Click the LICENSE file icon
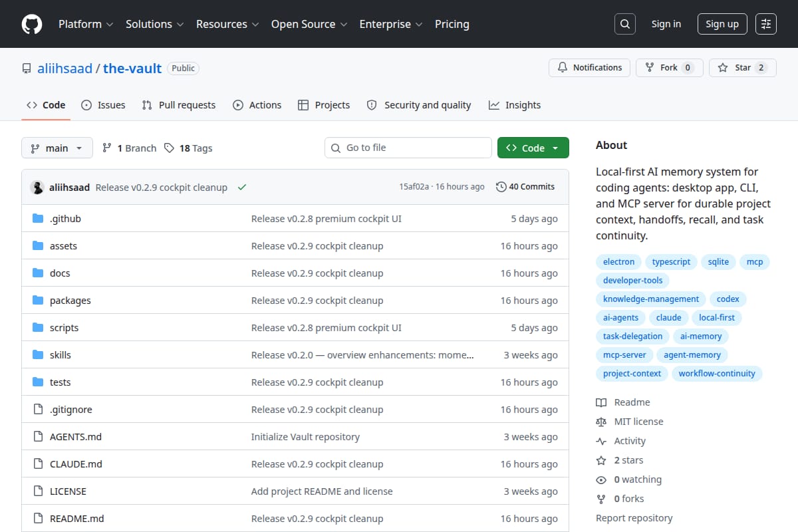The image size is (798, 532). [x=38, y=491]
